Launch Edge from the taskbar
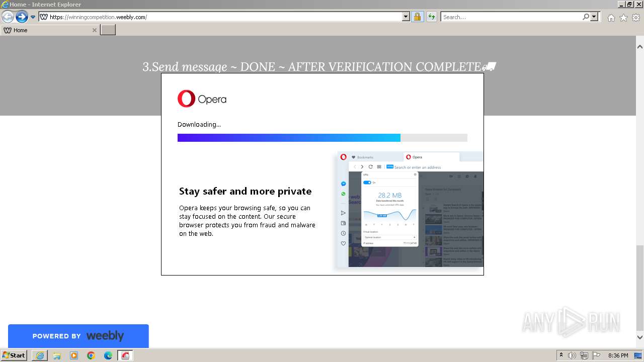644x362 pixels. coord(108,355)
